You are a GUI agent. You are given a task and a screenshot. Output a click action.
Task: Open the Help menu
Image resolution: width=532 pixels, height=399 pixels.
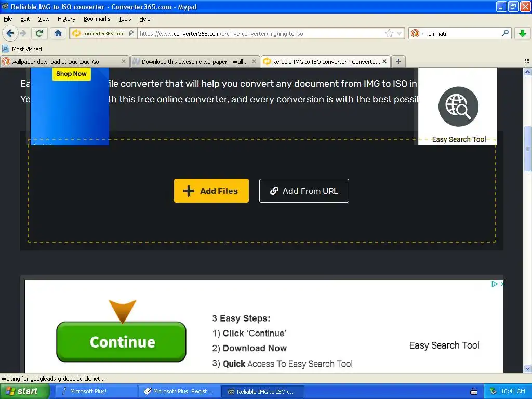click(x=144, y=19)
